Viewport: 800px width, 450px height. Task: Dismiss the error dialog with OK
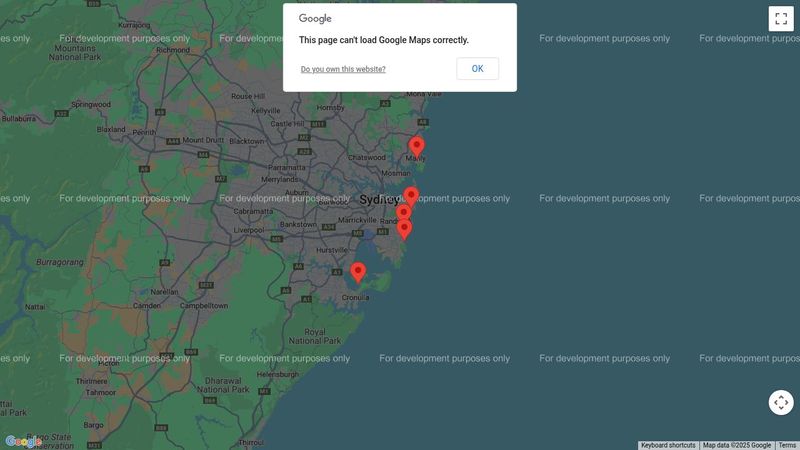point(478,68)
